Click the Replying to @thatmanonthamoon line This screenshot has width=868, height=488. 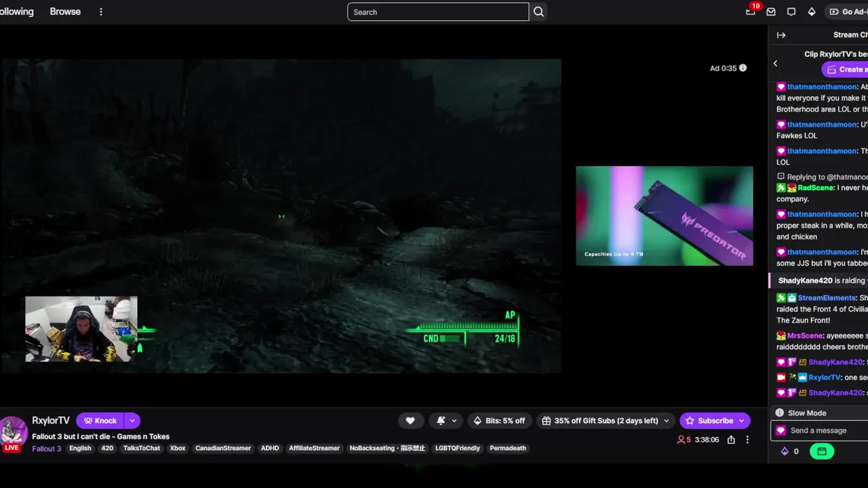tap(822, 177)
